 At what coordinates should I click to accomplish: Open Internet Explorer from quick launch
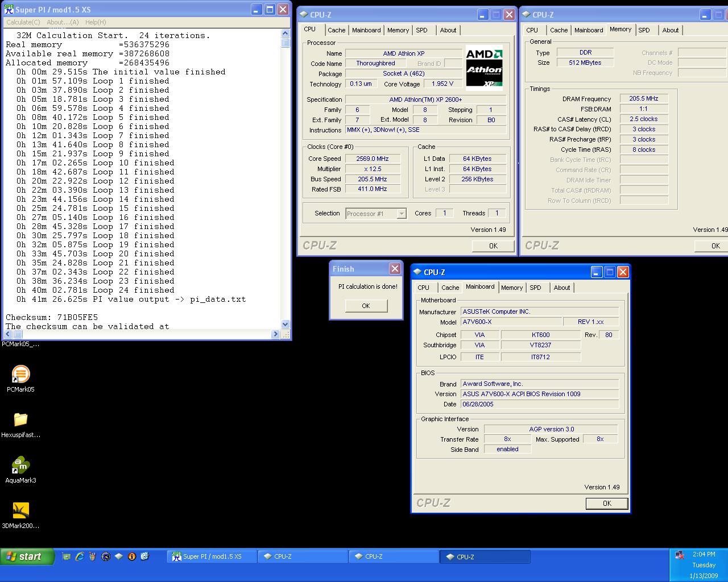(80, 557)
